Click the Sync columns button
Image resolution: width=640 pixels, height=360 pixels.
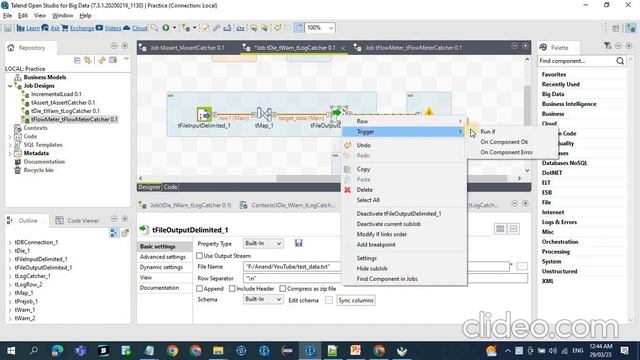(x=356, y=300)
